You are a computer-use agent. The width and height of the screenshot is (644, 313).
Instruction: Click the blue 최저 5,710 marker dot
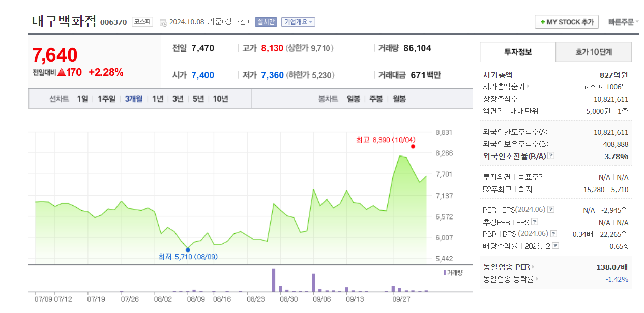[x=188, y=249]
